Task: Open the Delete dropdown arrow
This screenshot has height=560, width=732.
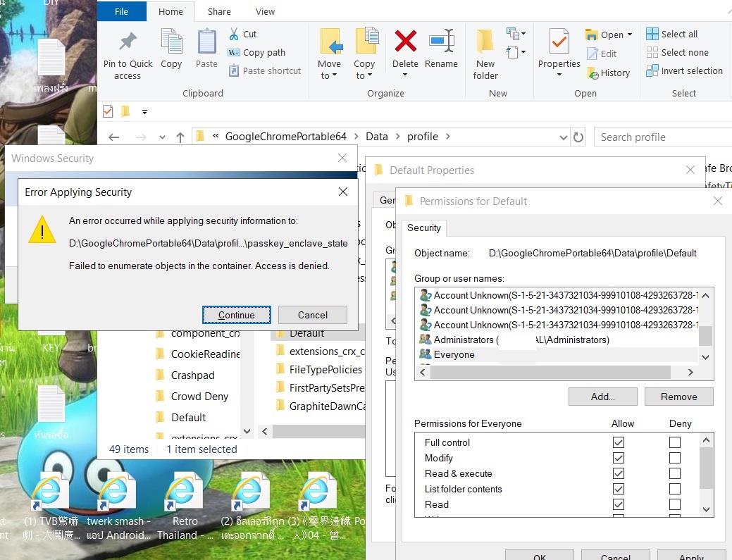Action: (x=405, y=75)
